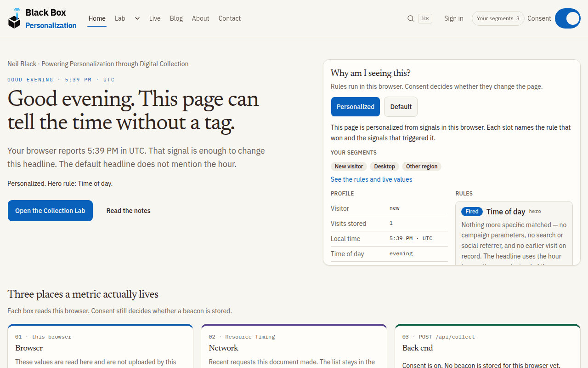The width and height of the screenshot is (588, 368).
Task: Click the 'Why am I seeing this?' heading
Action: click(371, 73)
